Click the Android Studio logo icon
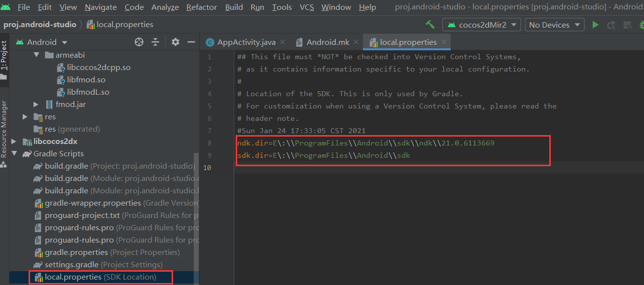Screen dimensions: 644x285 pos(6,7)
